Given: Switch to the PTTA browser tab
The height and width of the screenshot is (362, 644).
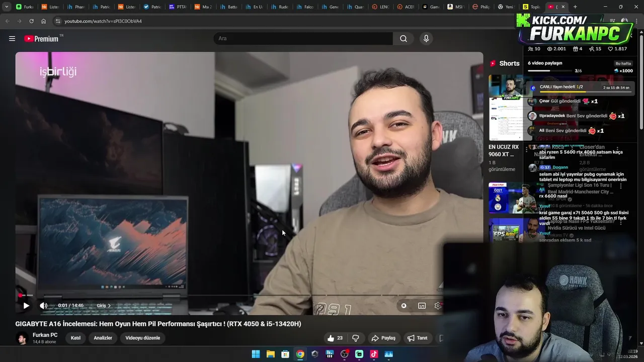Looking at the screenshot, I should (x=178, y=7).
